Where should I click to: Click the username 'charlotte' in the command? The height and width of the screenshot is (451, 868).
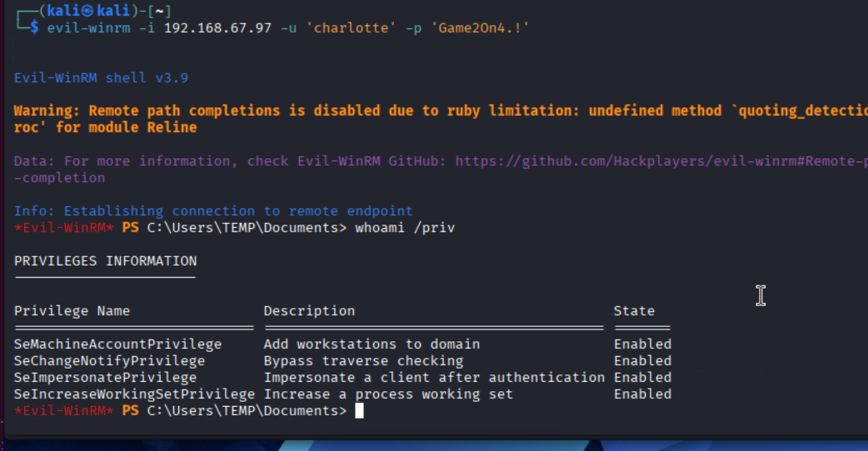click(x=351, y=27)
